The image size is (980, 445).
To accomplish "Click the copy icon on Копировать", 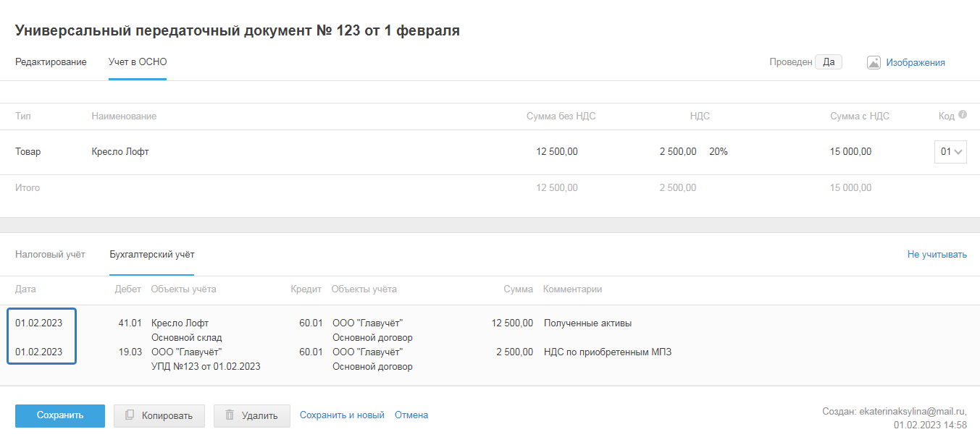I will click(130, 415).
